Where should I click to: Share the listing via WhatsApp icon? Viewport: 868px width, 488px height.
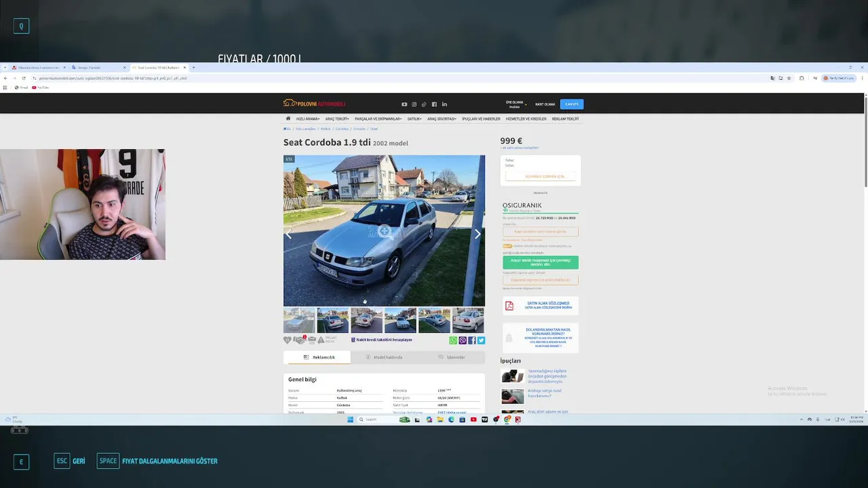pos(453,340)
